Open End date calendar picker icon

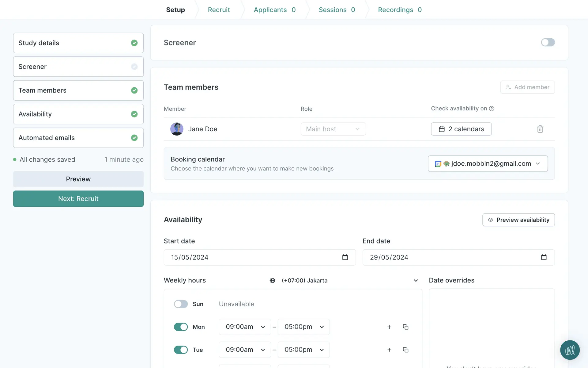pos(544,257)
